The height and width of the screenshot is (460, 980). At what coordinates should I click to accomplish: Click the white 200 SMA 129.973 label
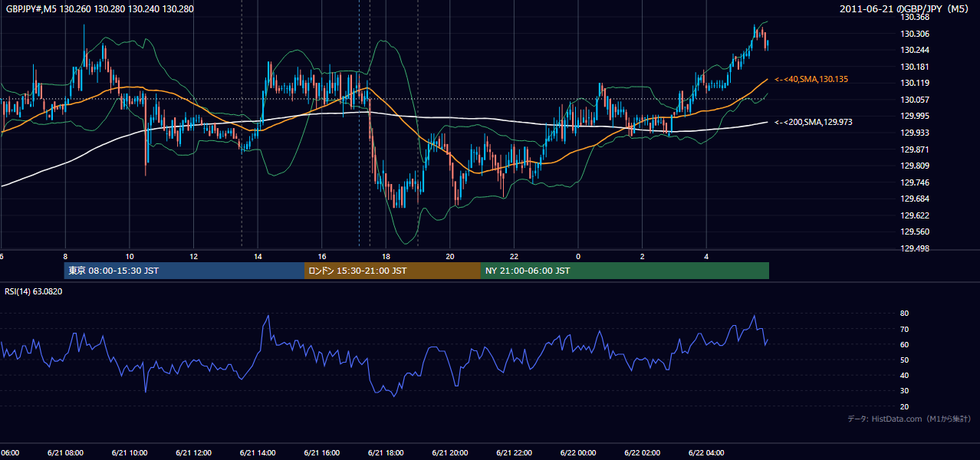814,122
